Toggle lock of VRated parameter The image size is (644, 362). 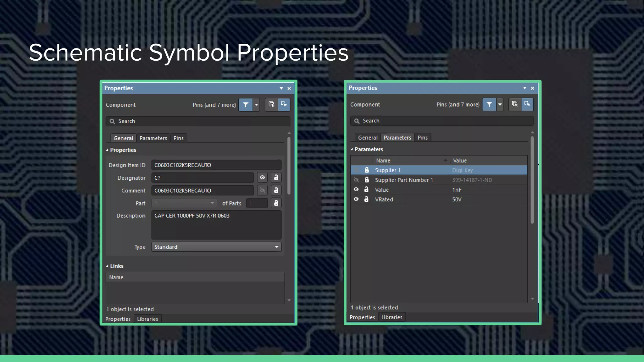tap(366, 199)
